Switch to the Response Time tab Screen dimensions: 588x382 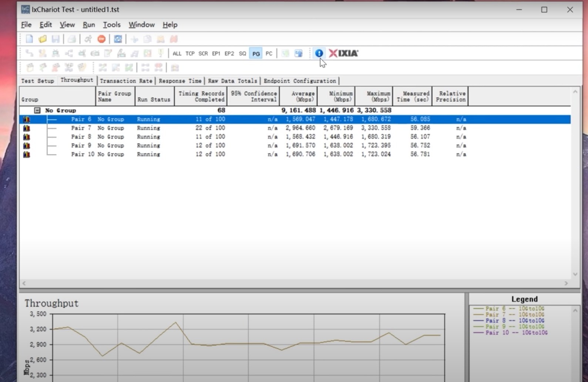(180, 81)
